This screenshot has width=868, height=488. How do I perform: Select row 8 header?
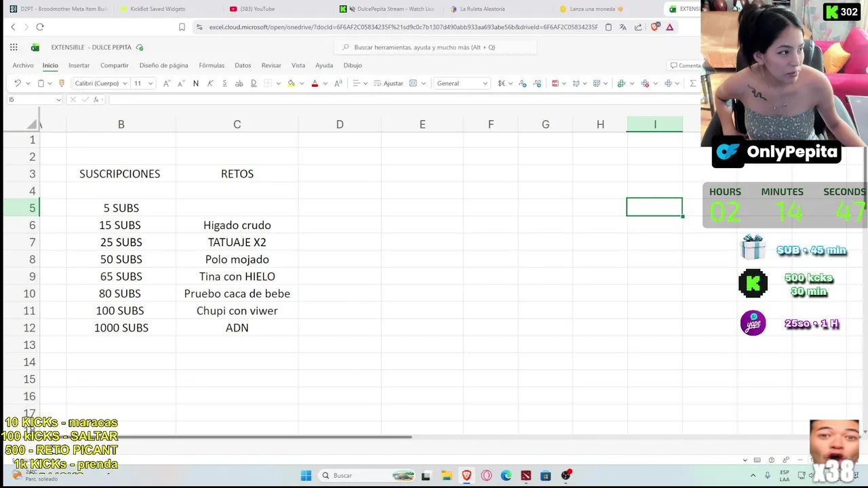pyautogui.click(x=32, y=259)
